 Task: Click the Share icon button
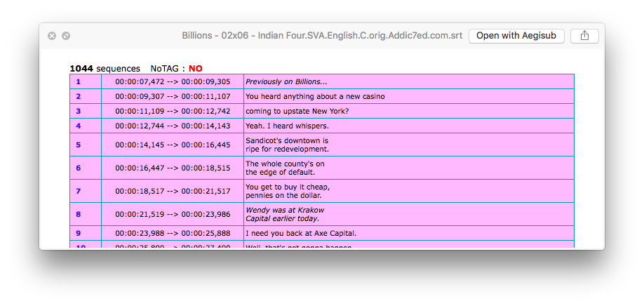[x=584, y=36]
